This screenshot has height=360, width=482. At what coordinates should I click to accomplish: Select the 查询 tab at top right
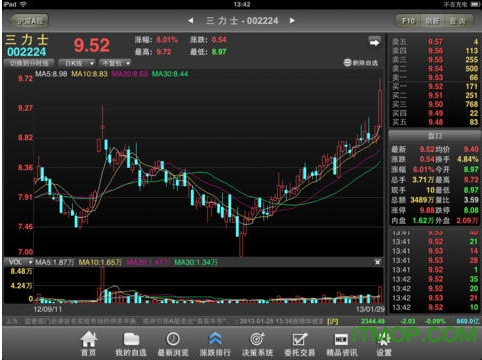[x=457, y=21]
